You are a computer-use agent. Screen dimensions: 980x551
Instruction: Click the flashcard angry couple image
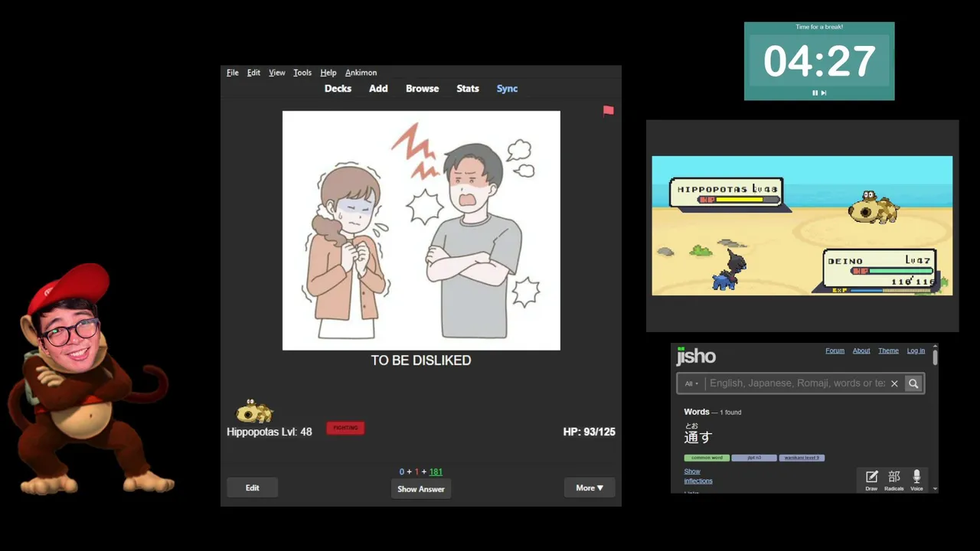click(421, 230)
